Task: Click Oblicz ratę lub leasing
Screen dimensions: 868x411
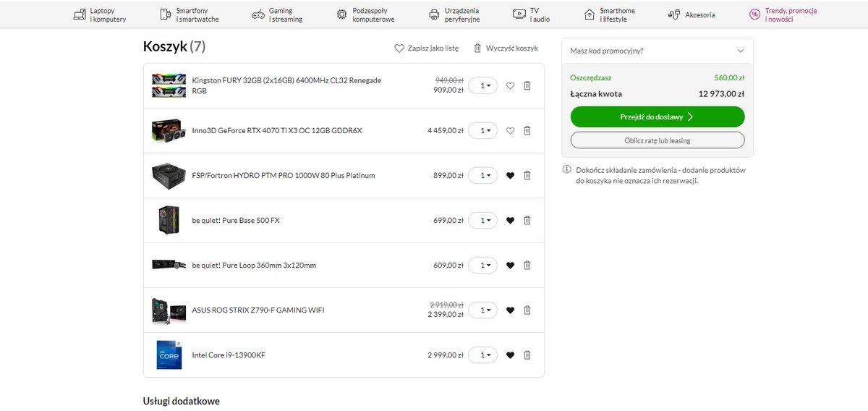Action: coord(658,140)
